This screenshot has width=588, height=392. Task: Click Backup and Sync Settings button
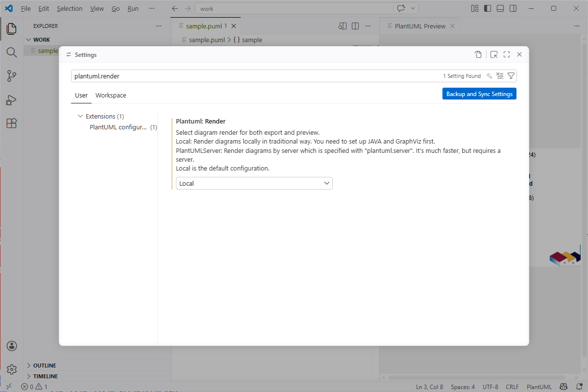point(479,94)
